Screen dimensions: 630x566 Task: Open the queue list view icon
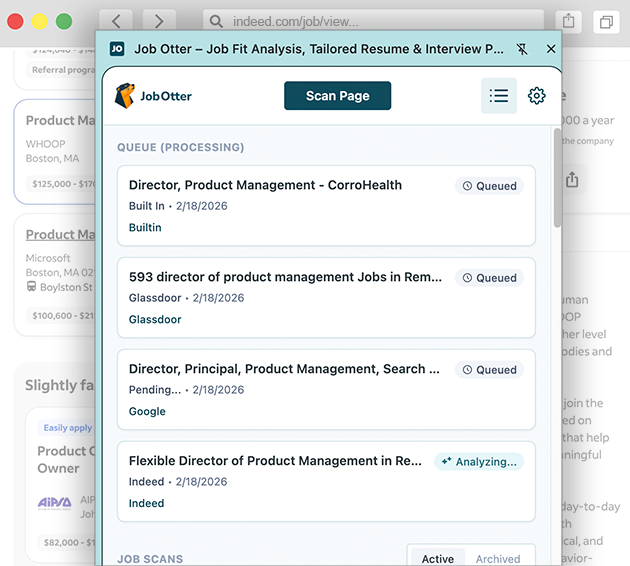pyautogui.click(x=499, y=96)
